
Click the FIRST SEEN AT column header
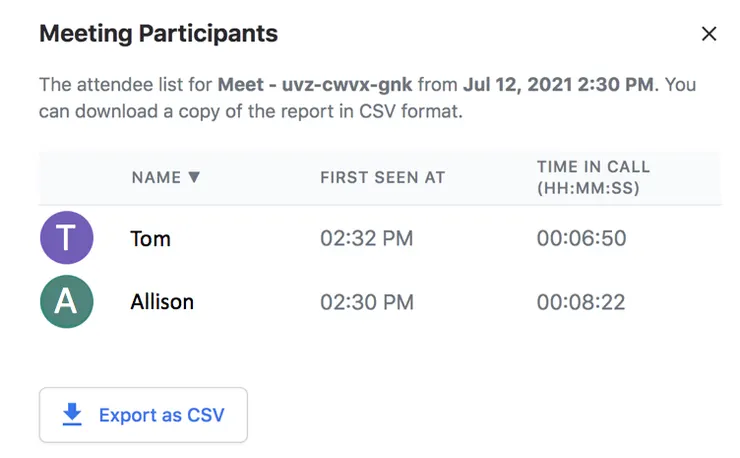pyautogui.click(x=382, y=177)
